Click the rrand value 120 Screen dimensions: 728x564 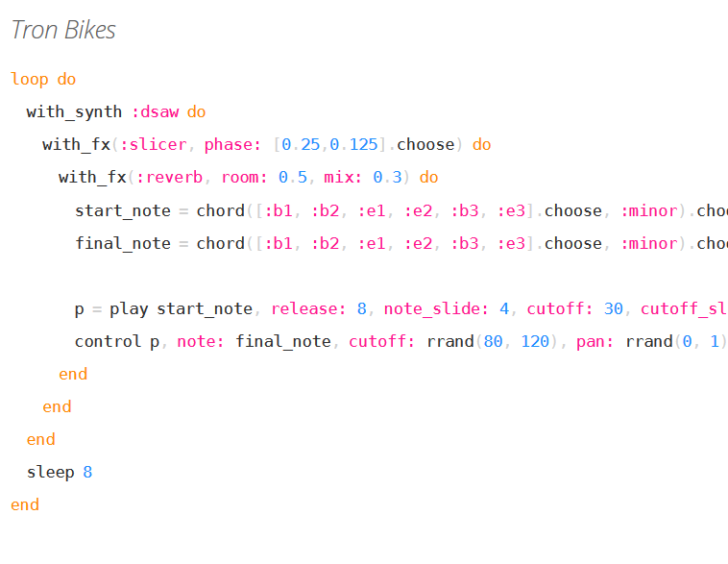535,341
